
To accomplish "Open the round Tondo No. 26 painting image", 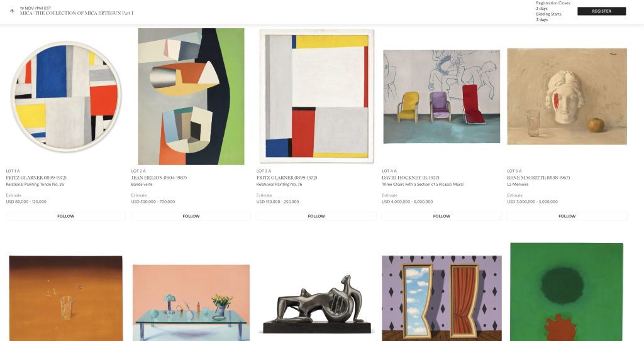I will (65, 97).
